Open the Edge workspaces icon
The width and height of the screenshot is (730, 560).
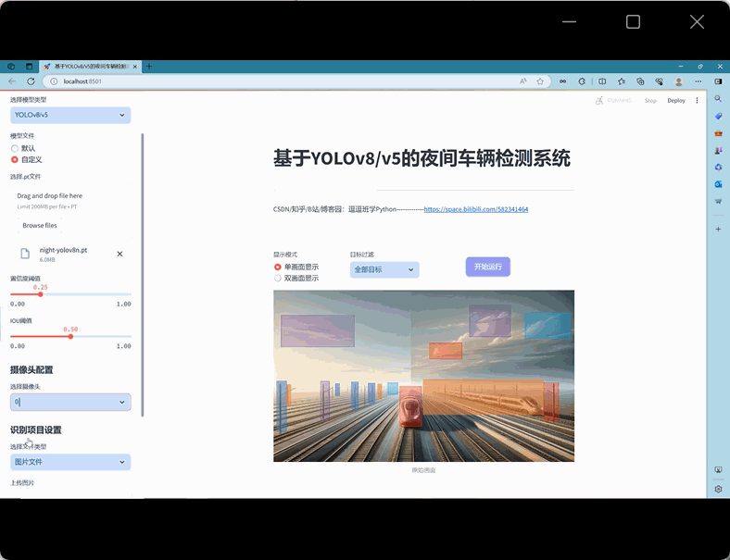11,67
